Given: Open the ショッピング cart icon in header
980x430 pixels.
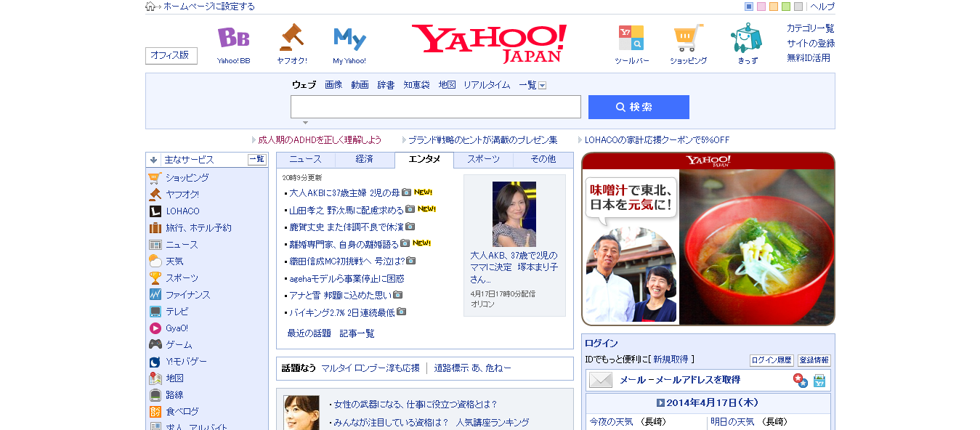Looking at the screenshot, I should (688, 38).
